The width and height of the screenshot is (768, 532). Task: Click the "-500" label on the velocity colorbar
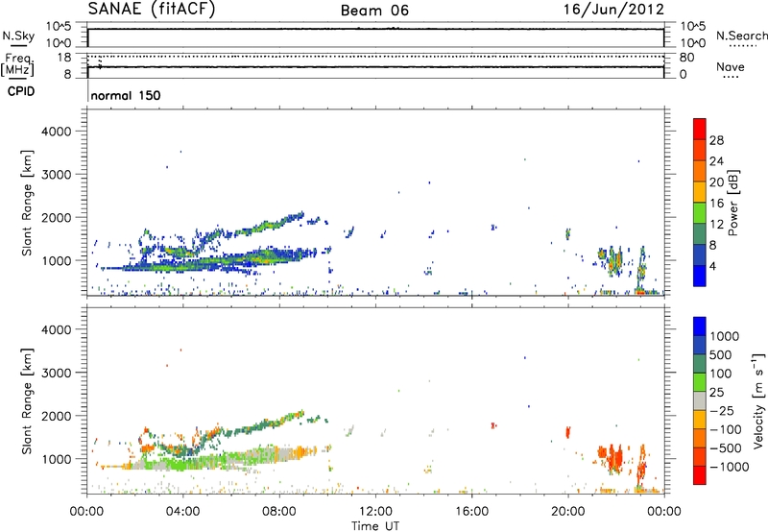tap(726, 448)
